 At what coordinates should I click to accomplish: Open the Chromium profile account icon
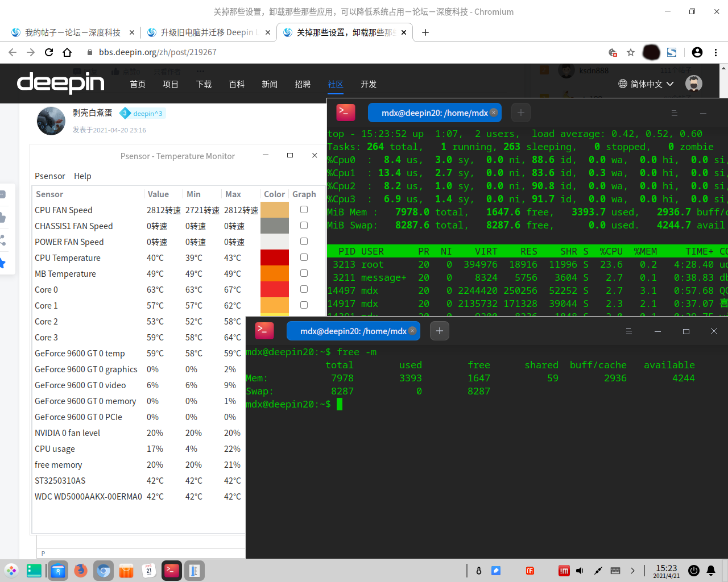(x=697, y=52)
